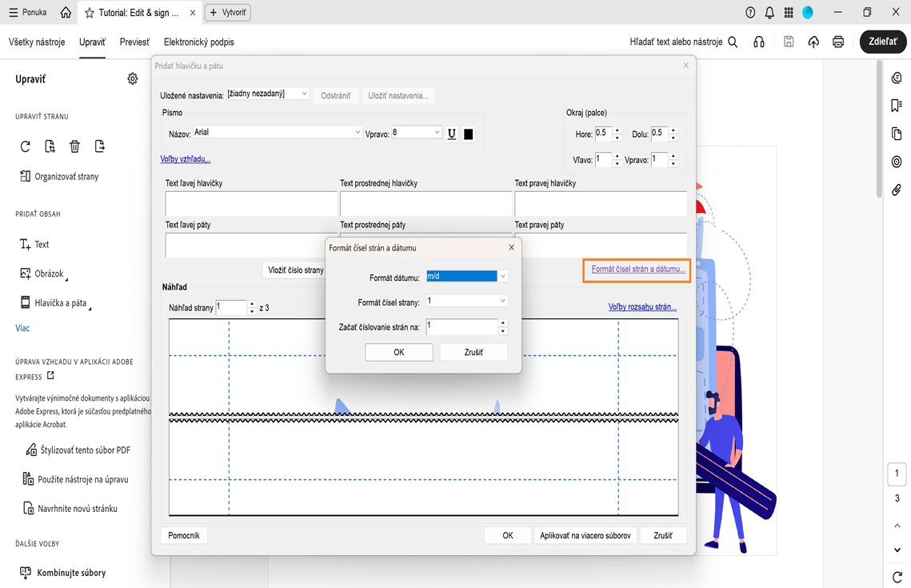911x588 pixels.
Task: Increase the Dolu margin value
Action: 673,130
